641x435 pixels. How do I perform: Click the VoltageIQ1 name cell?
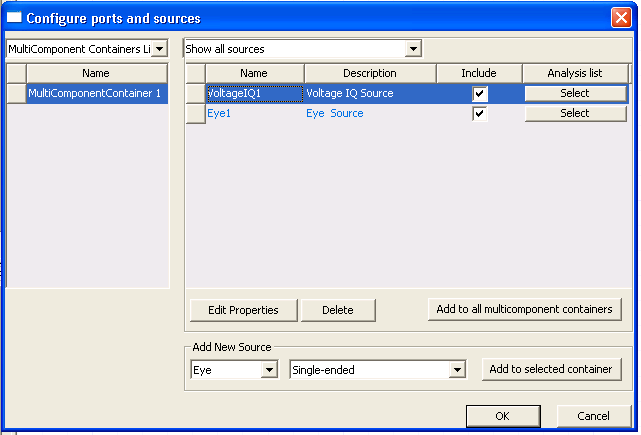[x=254, y=93]
